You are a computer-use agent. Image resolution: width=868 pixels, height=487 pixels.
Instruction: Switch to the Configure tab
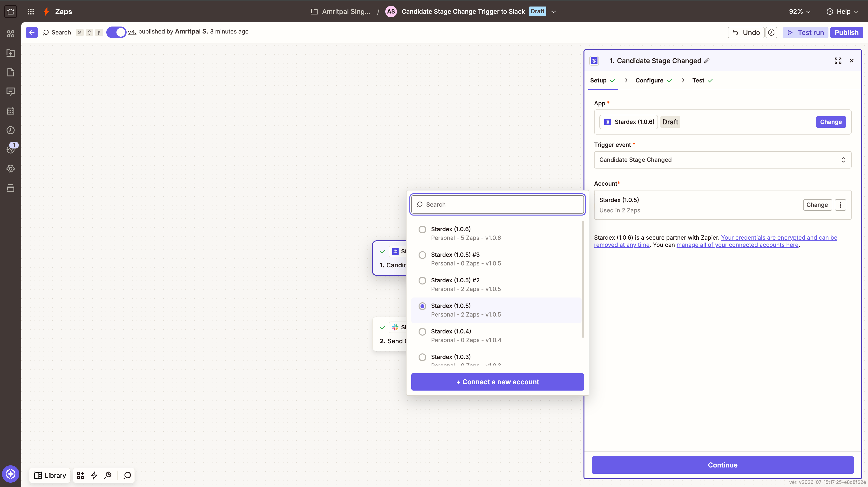coord(653,81)
